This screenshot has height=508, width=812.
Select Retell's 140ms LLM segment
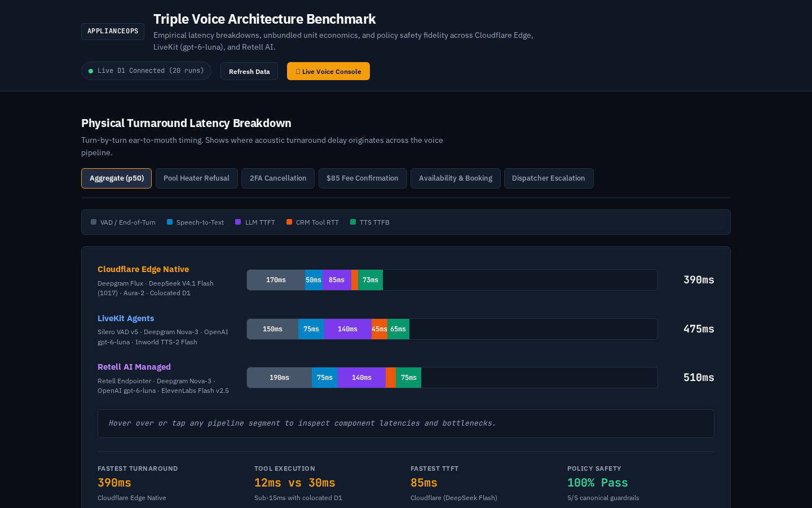[361, 378]
